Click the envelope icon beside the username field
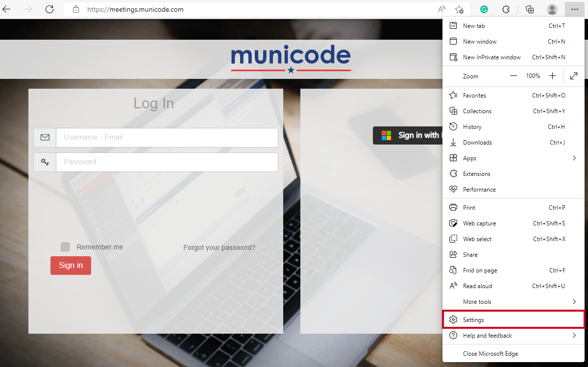This screenshot has width=588, height=367. pyautogui.click(x=45, y=138)
